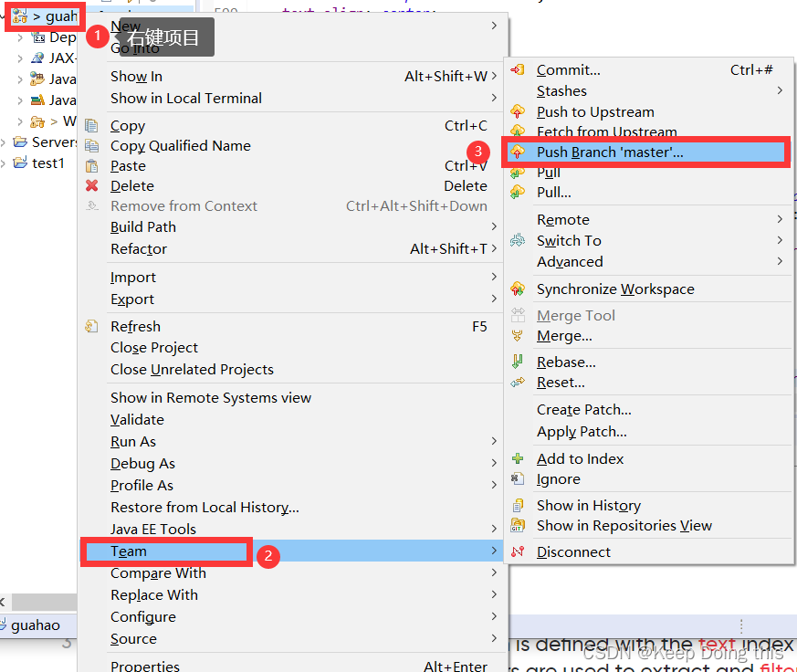Click the Reset icon

coord(518,383)
